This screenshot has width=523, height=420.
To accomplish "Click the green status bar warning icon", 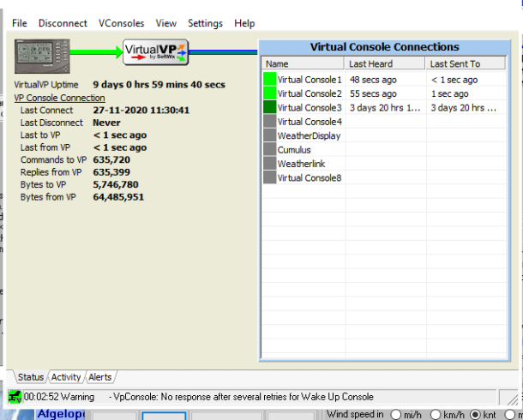I will [15, 397].
